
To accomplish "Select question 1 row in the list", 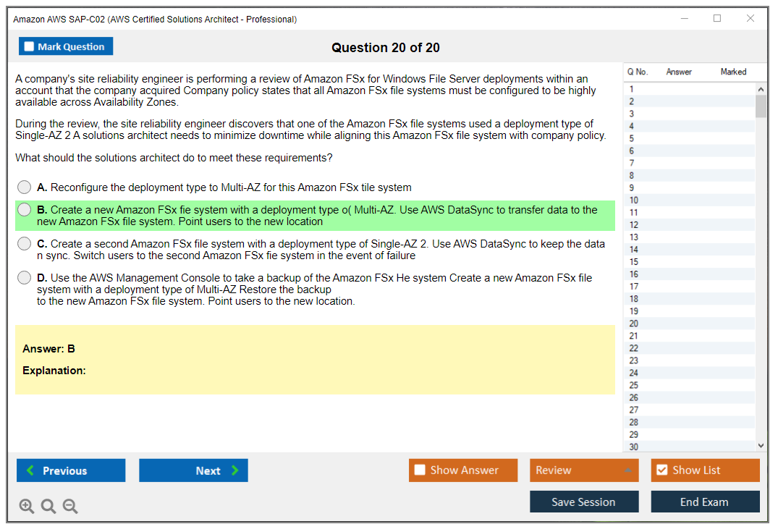I will click(632, 89).
